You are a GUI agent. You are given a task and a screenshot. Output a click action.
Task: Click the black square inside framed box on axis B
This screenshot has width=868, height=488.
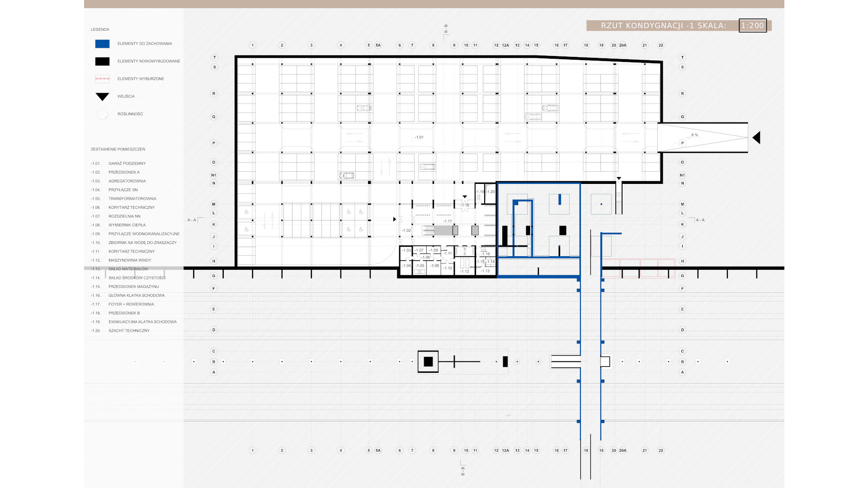pyautogui.click(x=428, y=361)
